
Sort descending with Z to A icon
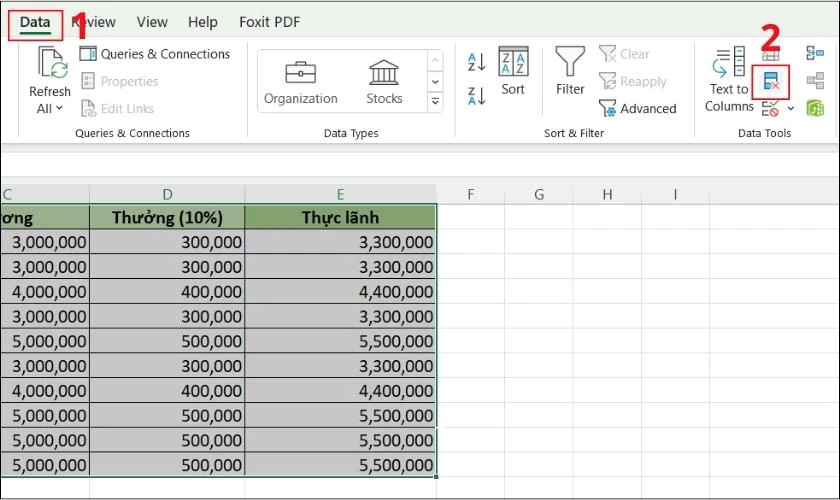pyautogui.click(x=476, y=95)
